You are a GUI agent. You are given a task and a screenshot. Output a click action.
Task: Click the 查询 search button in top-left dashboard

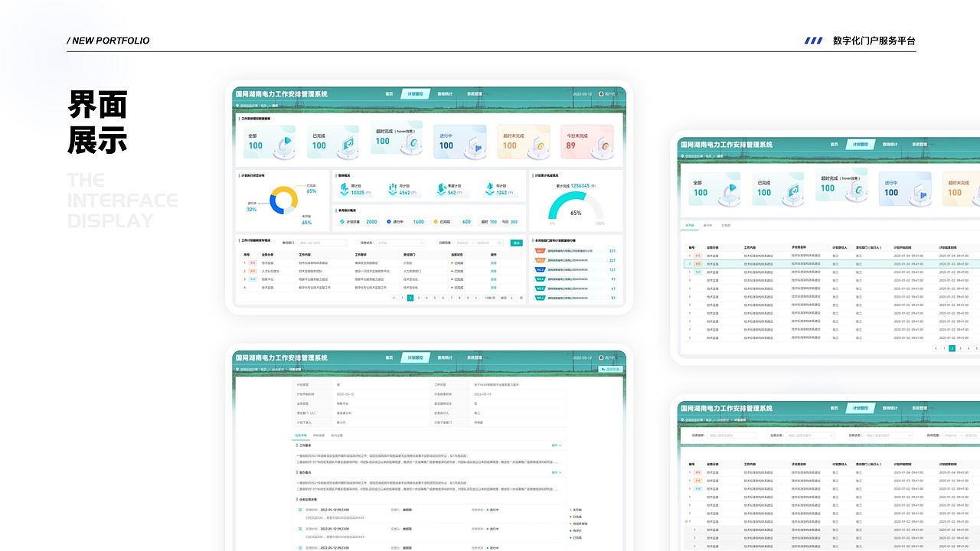tap(517, 243)
